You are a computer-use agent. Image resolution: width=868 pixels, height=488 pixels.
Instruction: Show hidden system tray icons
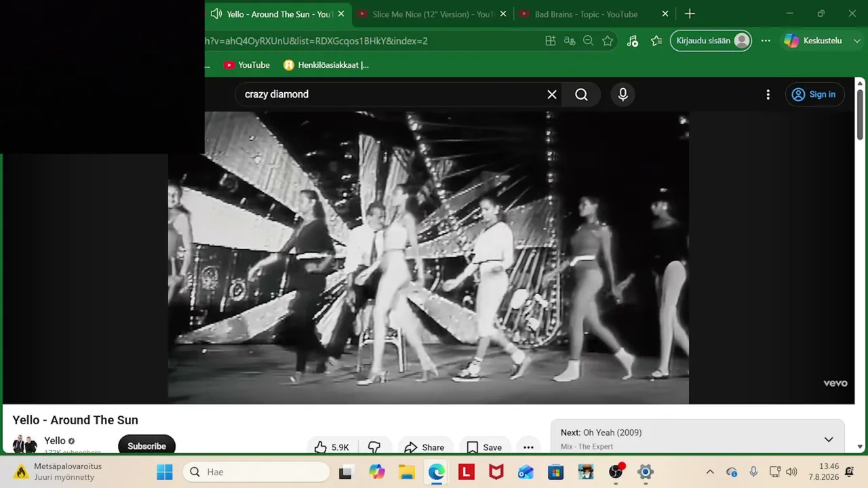[x=710, y=472]
